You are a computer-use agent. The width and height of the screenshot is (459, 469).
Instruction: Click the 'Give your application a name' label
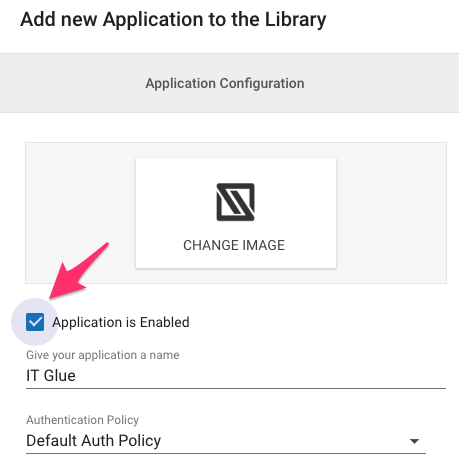(x=103, y=355)
